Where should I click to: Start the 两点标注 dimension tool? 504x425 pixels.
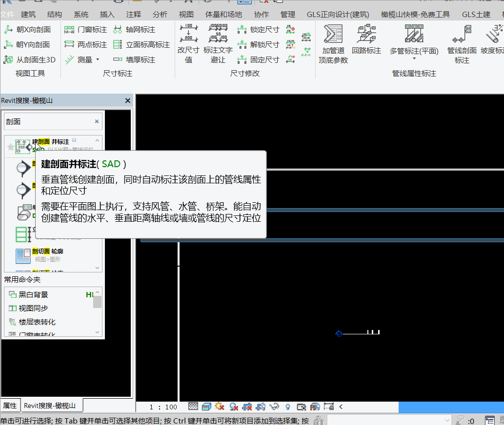[85, 44]
